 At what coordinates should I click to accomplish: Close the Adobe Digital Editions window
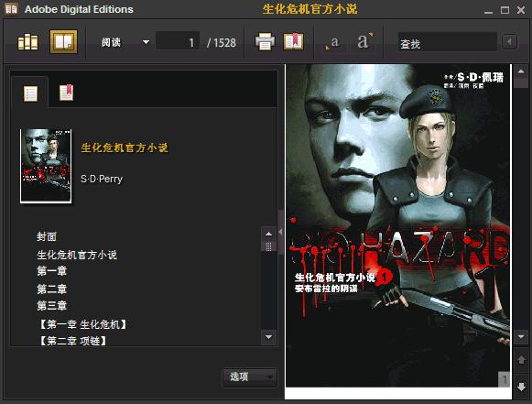pyautogui.click(x=521, y=10)
